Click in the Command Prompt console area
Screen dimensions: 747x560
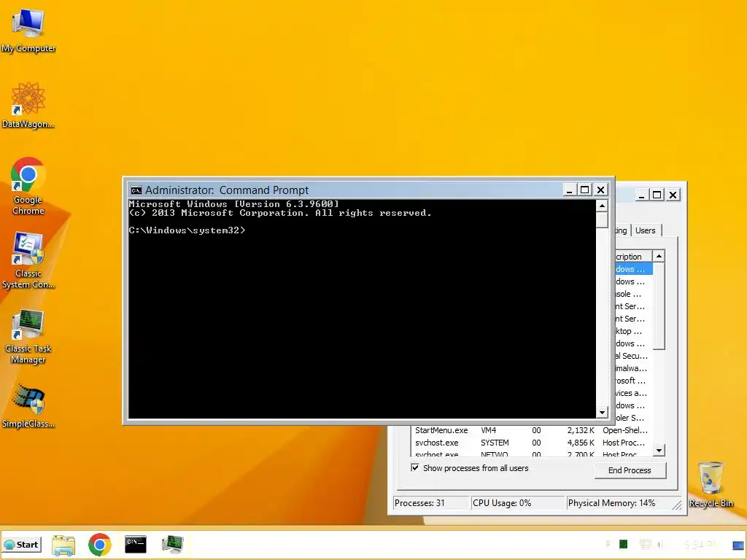click(x=362, y=308)
